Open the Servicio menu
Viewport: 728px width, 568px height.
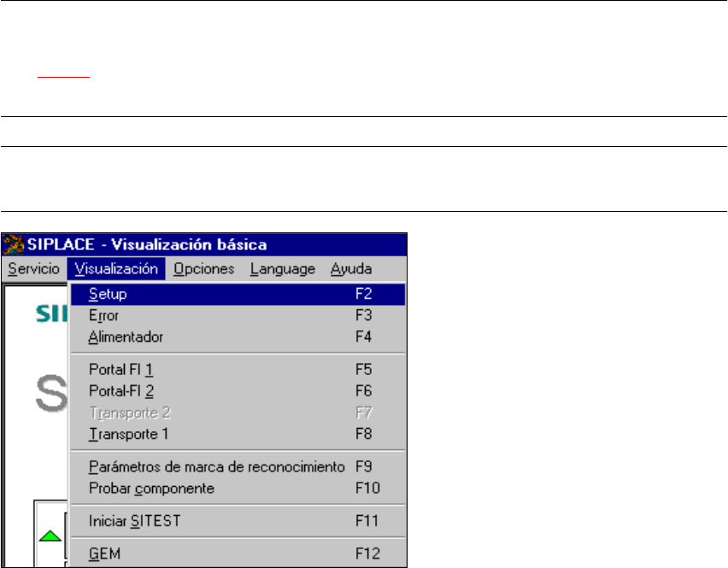pyautogui.click(x=33, y=269)
